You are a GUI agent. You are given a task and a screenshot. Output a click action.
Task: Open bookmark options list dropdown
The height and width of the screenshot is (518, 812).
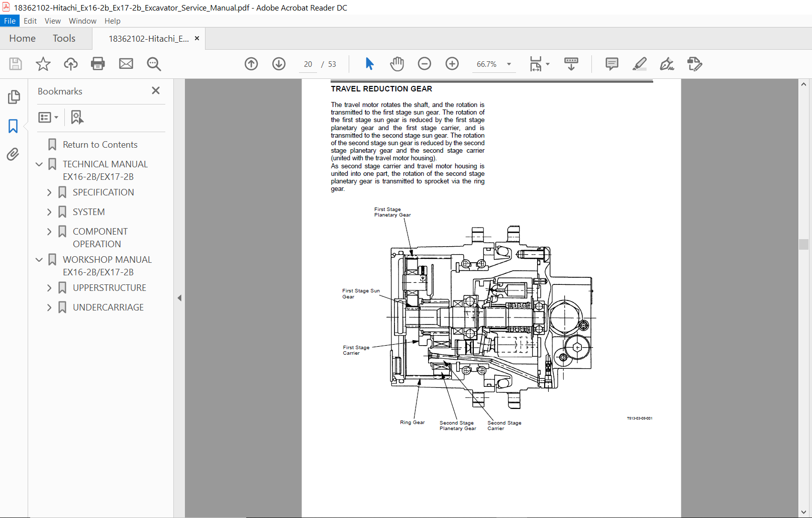(x=48, y=117)
